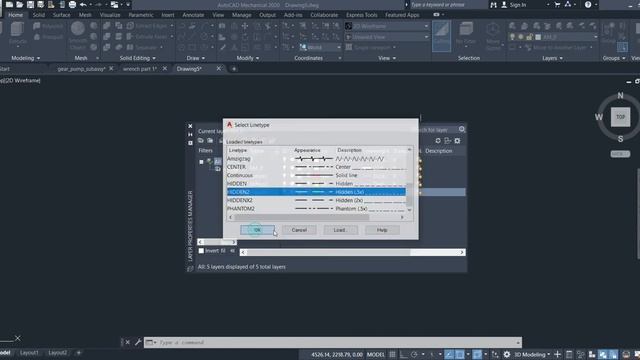Image resolution: width=640 pixels, height=360 pixels.
Task: Click the OK button in Select Linetype dialog
Action: tap(257, 230)
